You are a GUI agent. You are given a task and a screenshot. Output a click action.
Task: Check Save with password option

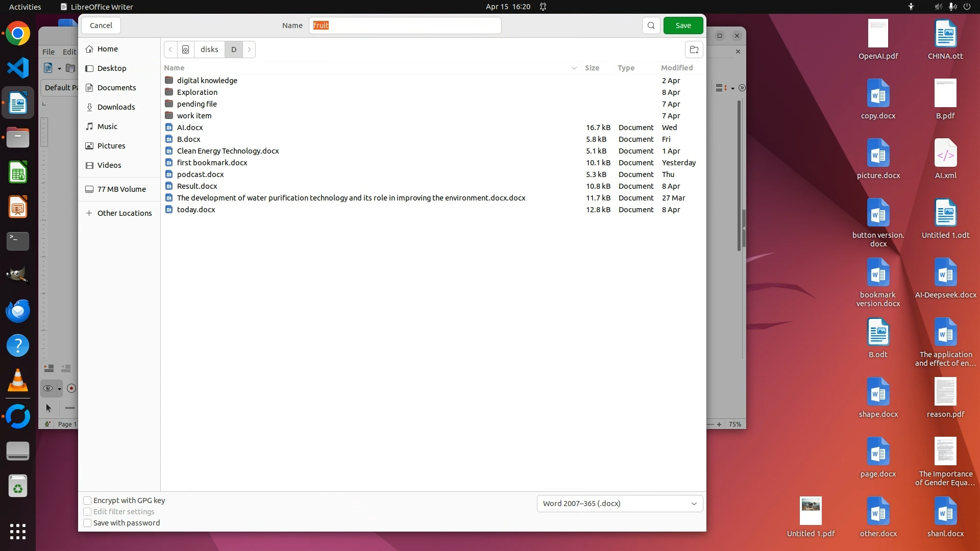point(88,523)
